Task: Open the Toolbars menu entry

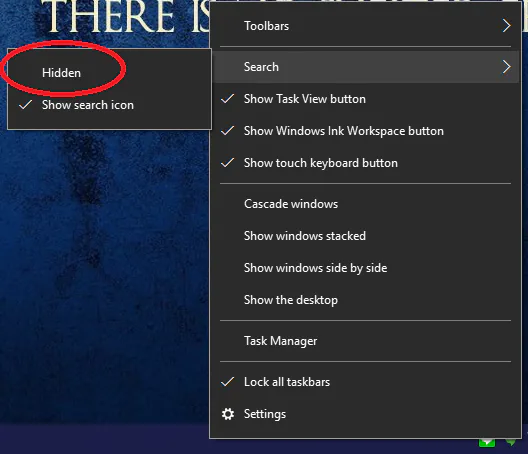Action: click(366, 26)
